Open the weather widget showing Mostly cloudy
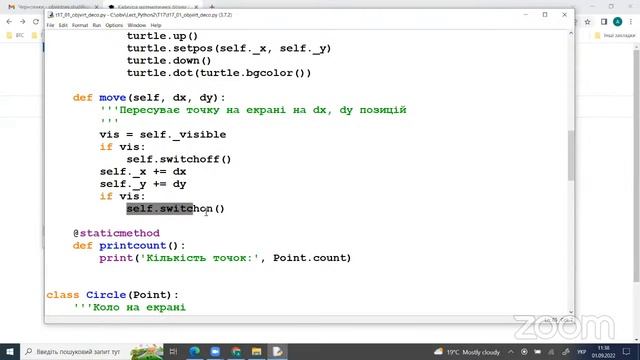 (x=467, y=352)
